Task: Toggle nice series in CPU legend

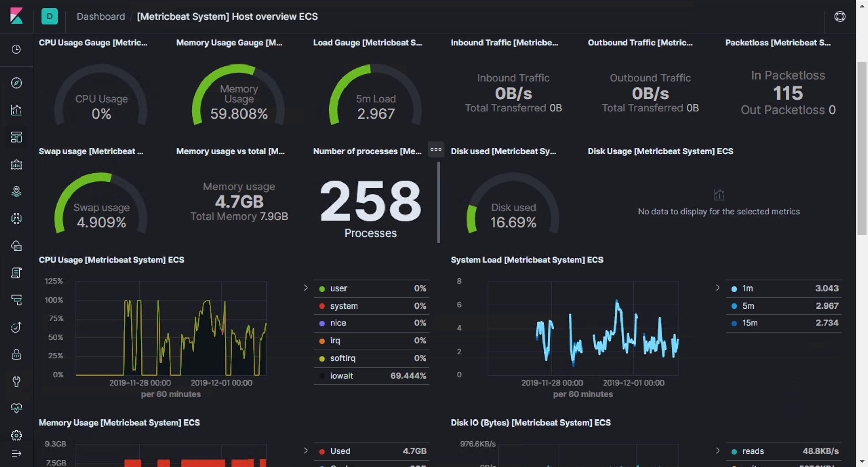Action: click(x=372, y=323)
